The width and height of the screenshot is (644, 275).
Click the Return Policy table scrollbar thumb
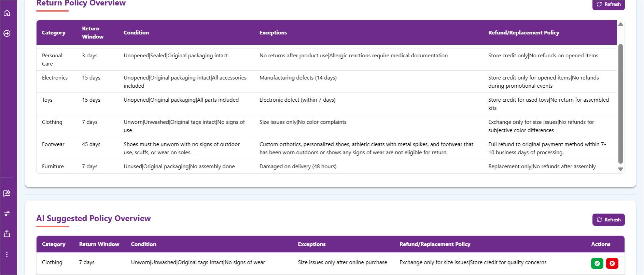(x=621, y=104)
